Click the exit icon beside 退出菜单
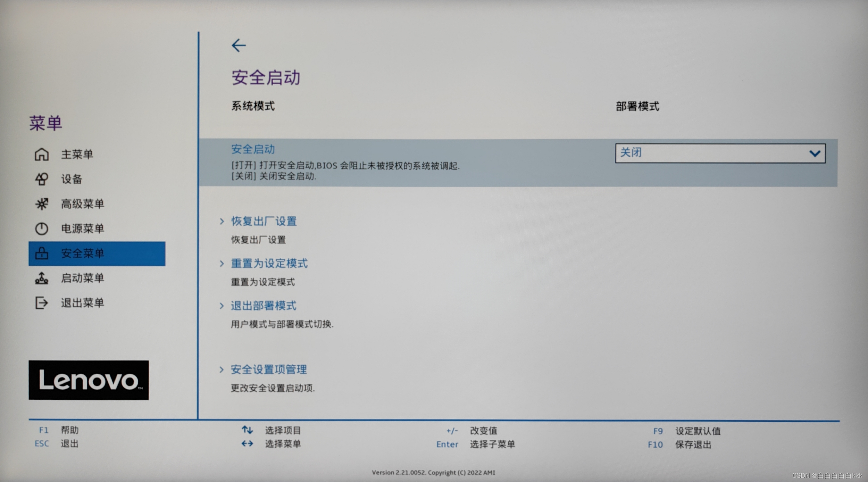Viewport: 868px width, 482px height. pos(42,303)
